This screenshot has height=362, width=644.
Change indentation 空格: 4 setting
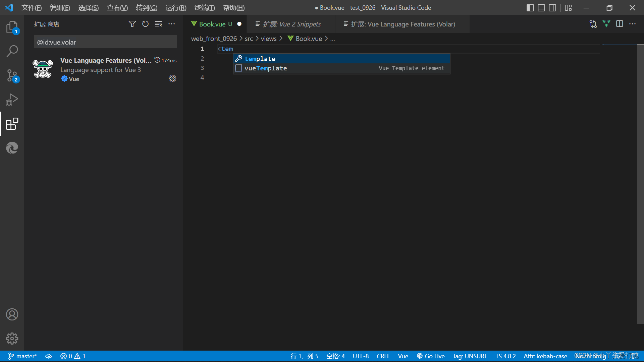(x=335, y=356)
